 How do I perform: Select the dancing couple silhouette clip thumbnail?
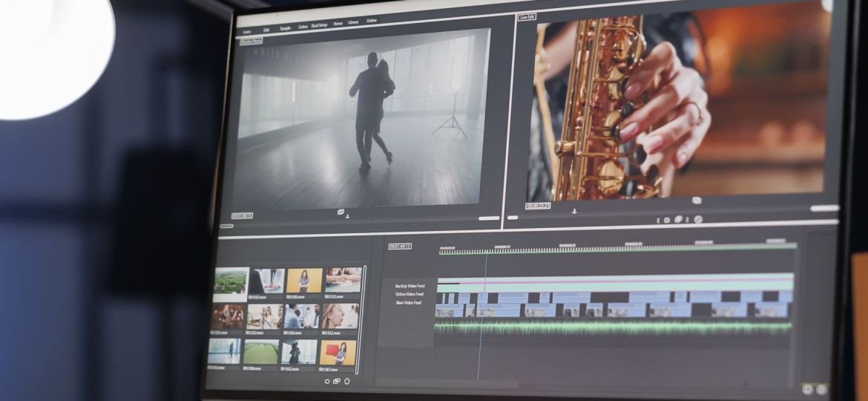(x=299, y=352)
